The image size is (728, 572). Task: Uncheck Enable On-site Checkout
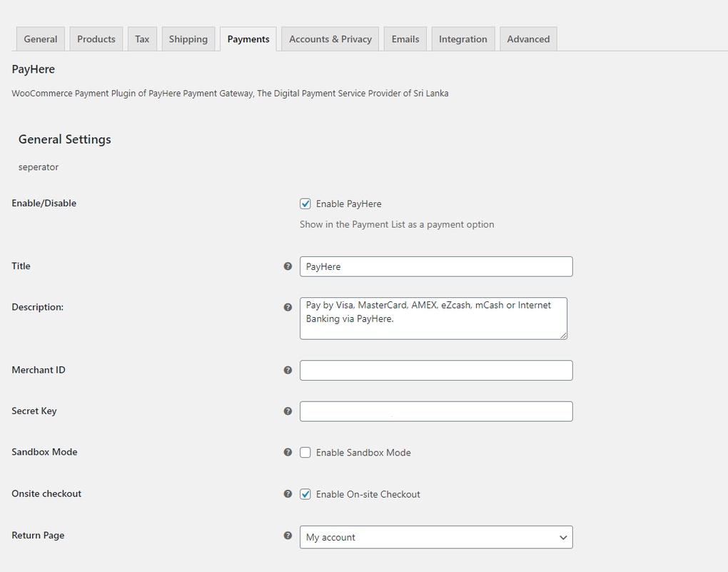pyautogui.click(x=305, y=493)
